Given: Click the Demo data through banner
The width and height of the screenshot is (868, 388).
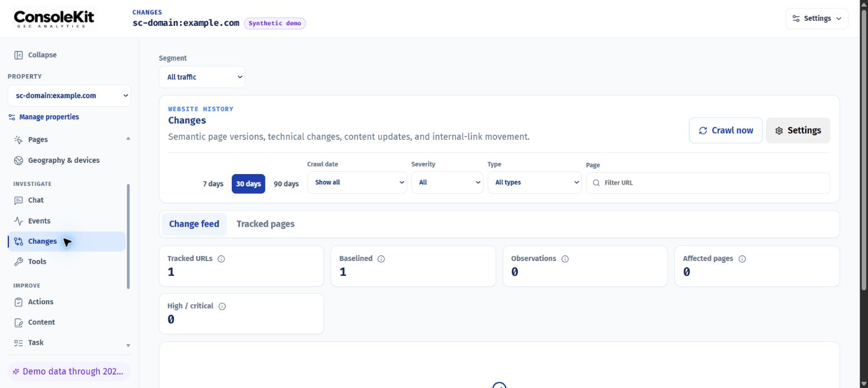Looking at the screenshot, I should point(70,372).
